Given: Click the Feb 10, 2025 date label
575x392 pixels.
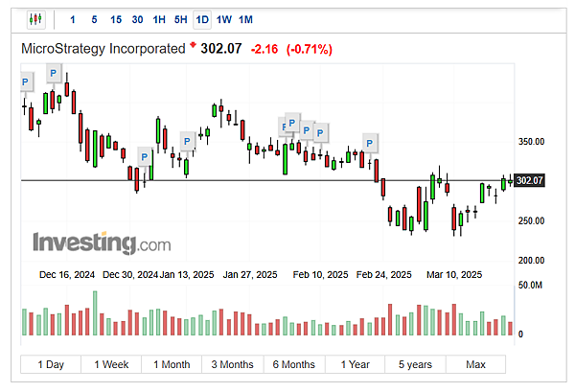Looking at the screenshot, I should (320, 275).
